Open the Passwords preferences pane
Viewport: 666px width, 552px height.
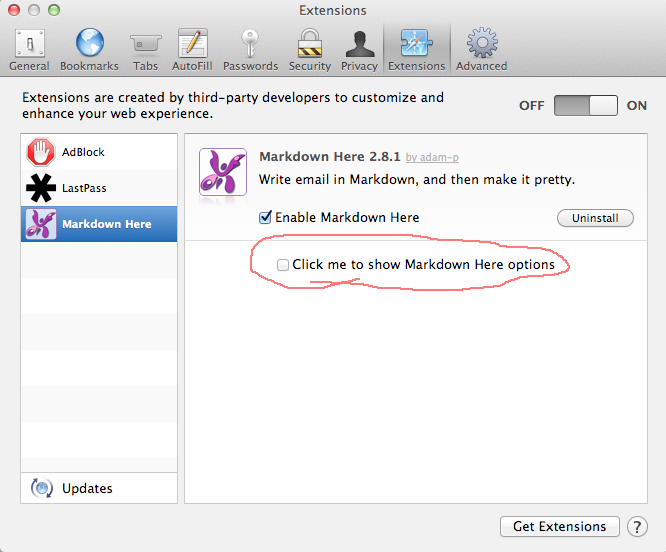(x=250, y=50)
